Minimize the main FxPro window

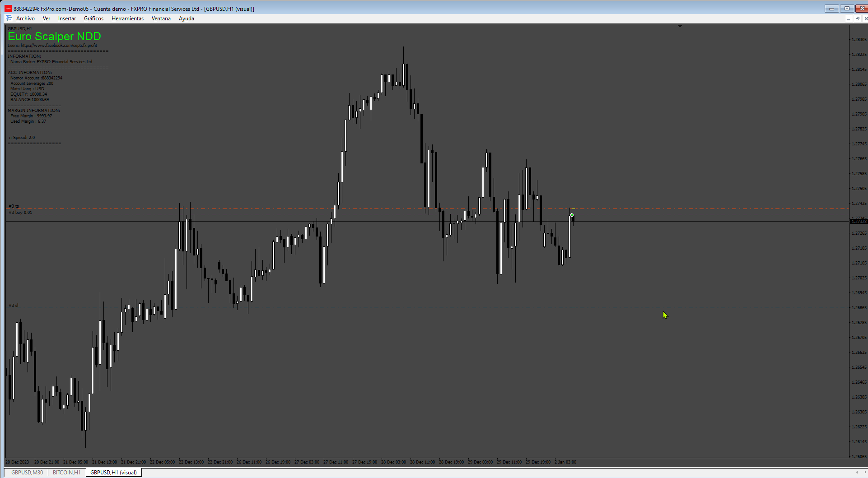[x=831, y=9]
